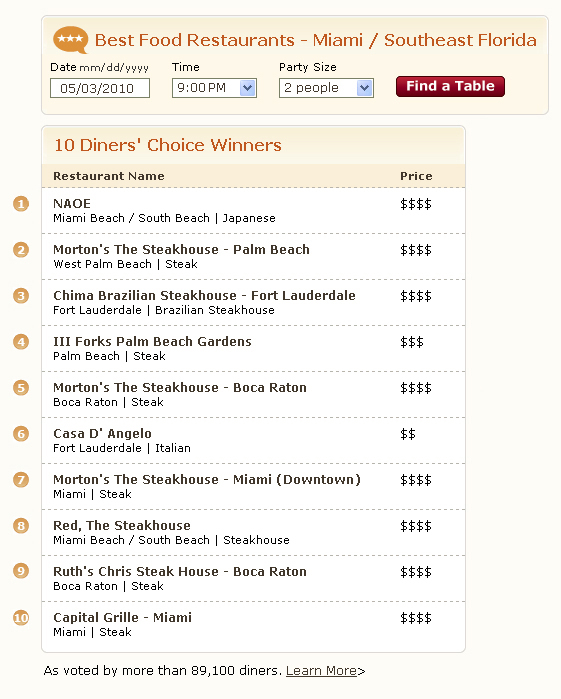The width and height of the screenshot is (561, 699).
Task: Open Chima Brazilian Steakhouse - Fort Lauderdale
Action: click(x=204, y=296)
